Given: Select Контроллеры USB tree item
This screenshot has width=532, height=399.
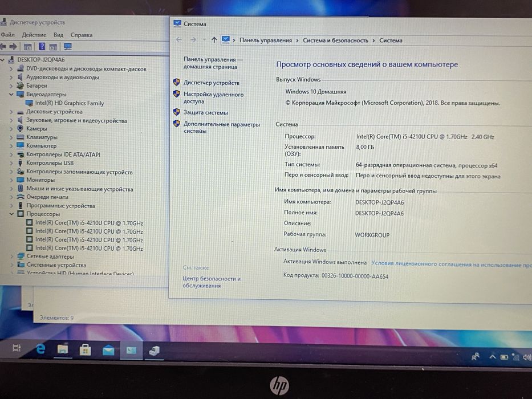Looking at the screenshot, I should click(50, 163).
